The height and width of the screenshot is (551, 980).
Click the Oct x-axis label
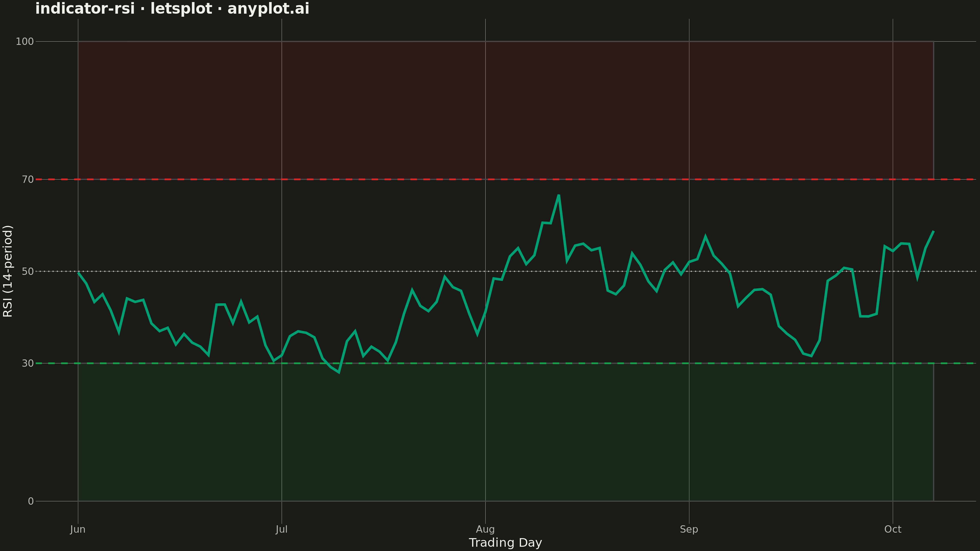coord(892,529)
